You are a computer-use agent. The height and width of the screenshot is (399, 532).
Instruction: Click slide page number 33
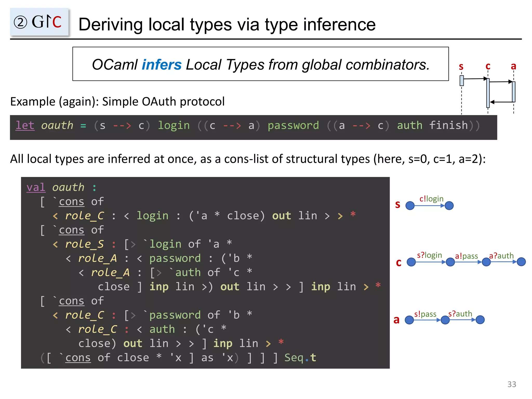[x=512, y=384]
